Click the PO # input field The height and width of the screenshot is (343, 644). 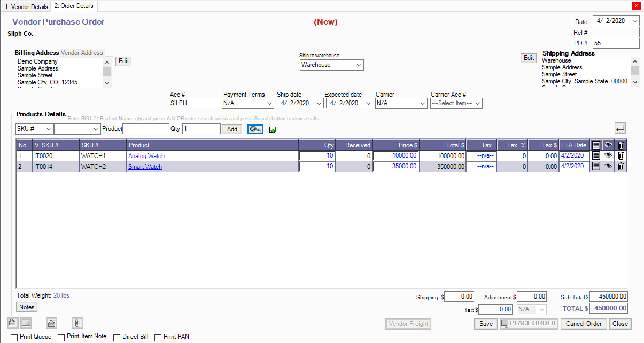point(616,43)
